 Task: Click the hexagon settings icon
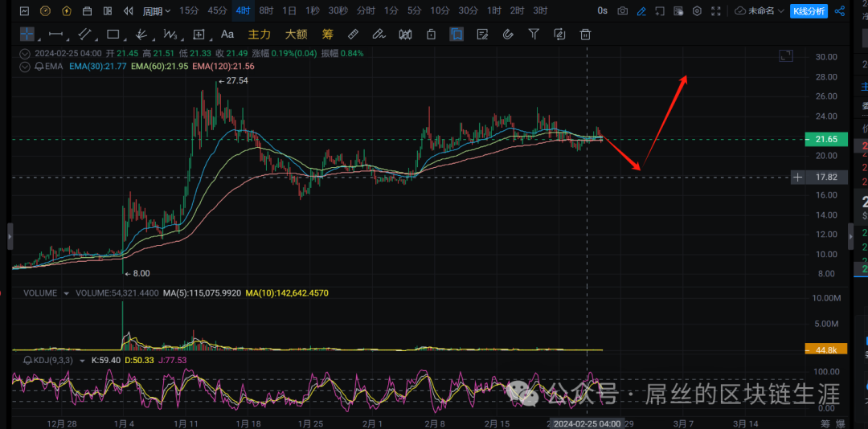(698, 10)
